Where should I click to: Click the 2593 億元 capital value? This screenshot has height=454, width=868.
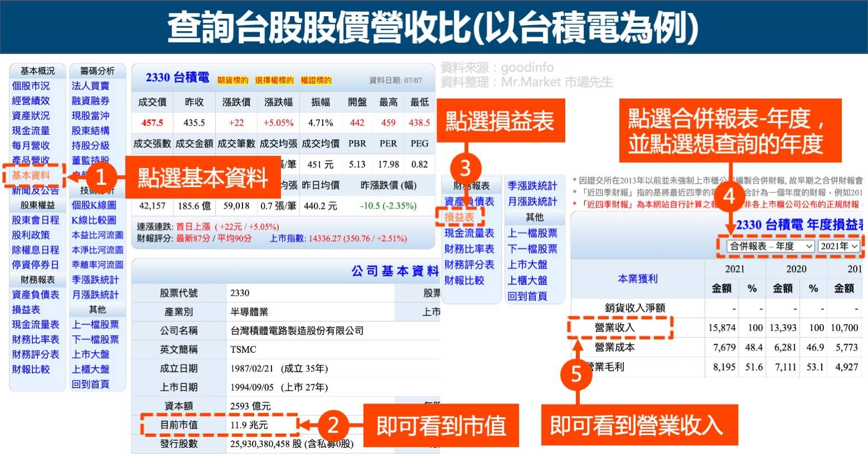point(250,406)
